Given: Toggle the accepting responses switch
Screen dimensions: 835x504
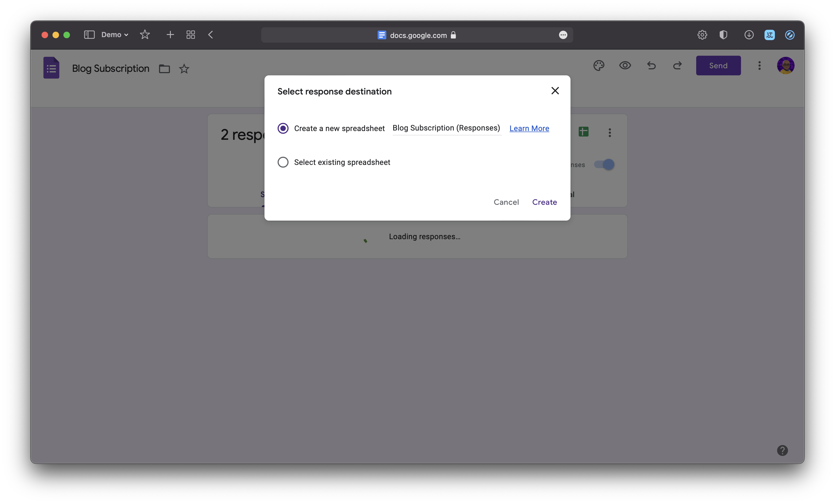Looking at the screenshot, I should click(x=604, y=165).
